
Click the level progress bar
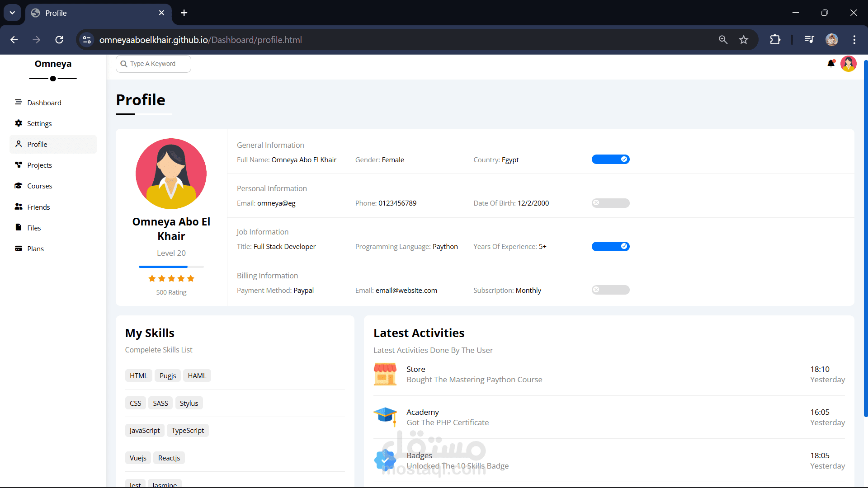(x=171, y=267)
